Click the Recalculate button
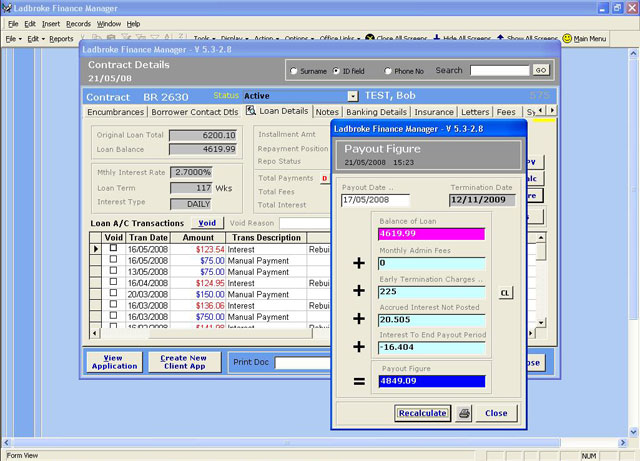The image size is (640, 461). point(422,413)
